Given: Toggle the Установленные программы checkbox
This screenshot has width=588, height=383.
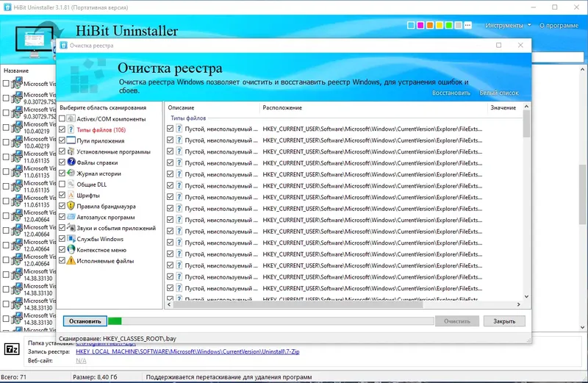Looking at the screenshot, I should [62, 151].
